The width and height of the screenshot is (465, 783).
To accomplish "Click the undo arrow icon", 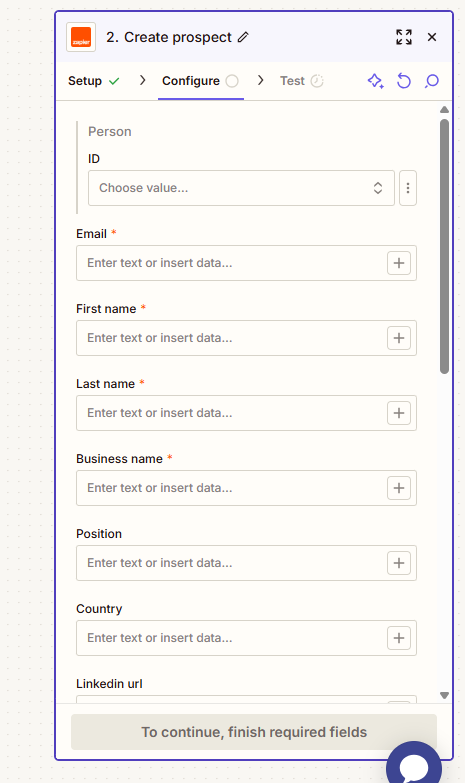I will [x=404, y=81].
